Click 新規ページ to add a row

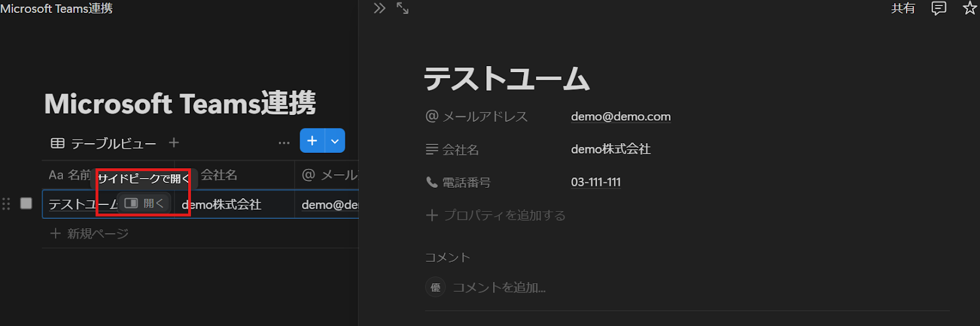(89, 234)
